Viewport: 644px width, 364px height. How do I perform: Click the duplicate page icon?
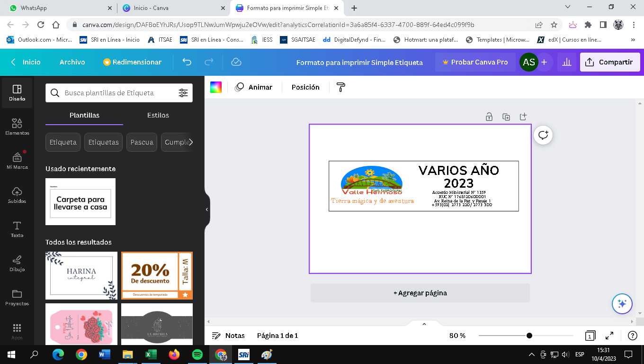pyautogui.click(x=506, y=117)
